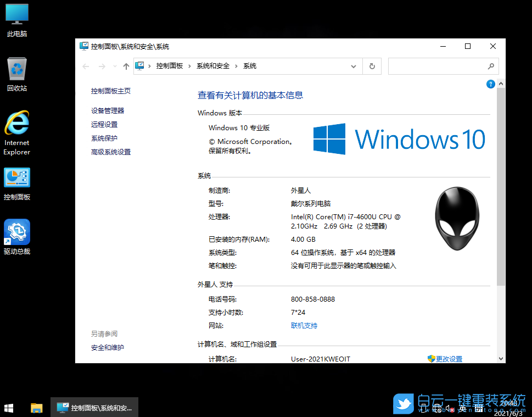Switch the 英 input method indicator
The height and width of the screenshot is (417, 532).
(x=463, y=408)
